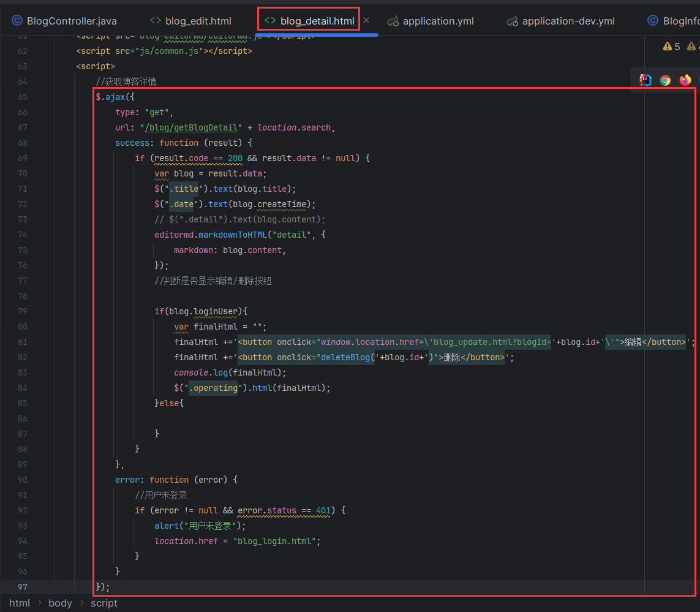This screenshot has height=612, width=700.
Task: Click the }else{ line
Action: (x=169, y=403)
